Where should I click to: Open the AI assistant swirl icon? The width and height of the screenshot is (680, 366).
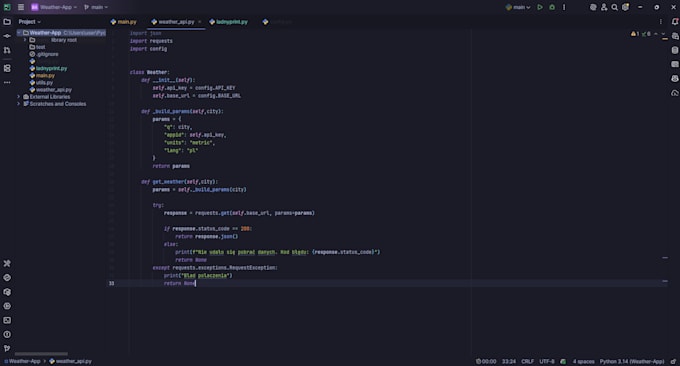pyautogui.click(x=593, y=7)
